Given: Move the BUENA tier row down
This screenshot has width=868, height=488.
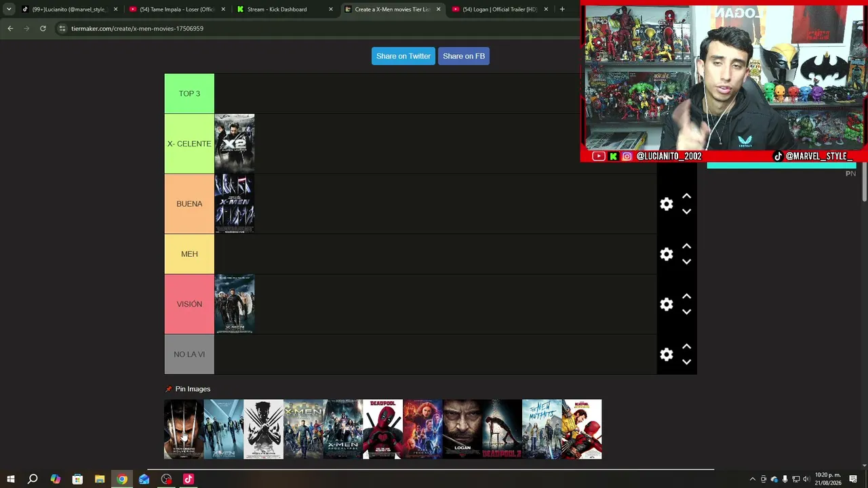Looking at the screenshot, I should tap(686, 211).
